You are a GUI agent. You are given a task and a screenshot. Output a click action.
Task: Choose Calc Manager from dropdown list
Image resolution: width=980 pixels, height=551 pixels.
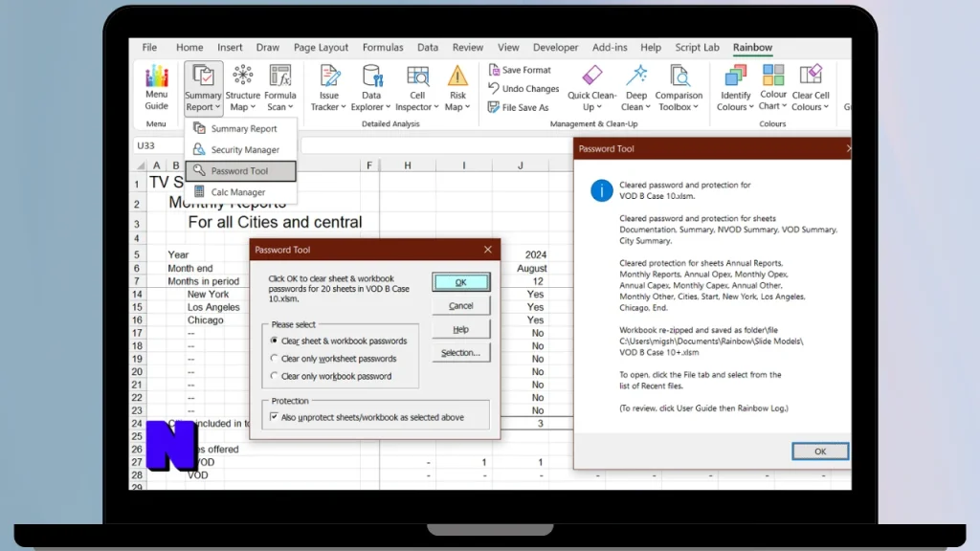pyautogui.click(x=241, y=191)
